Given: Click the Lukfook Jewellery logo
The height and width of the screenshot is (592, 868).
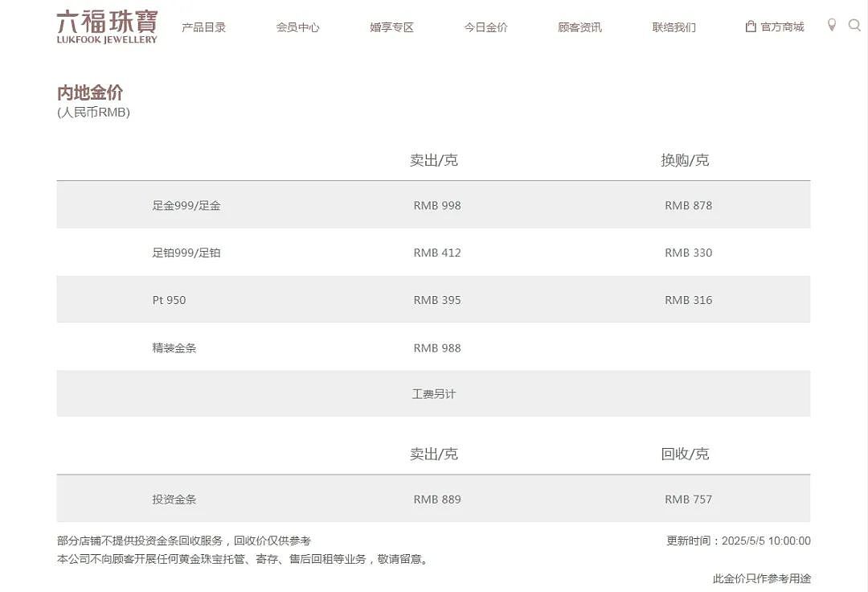Looking at the screenshot, I should click(107, 27).
